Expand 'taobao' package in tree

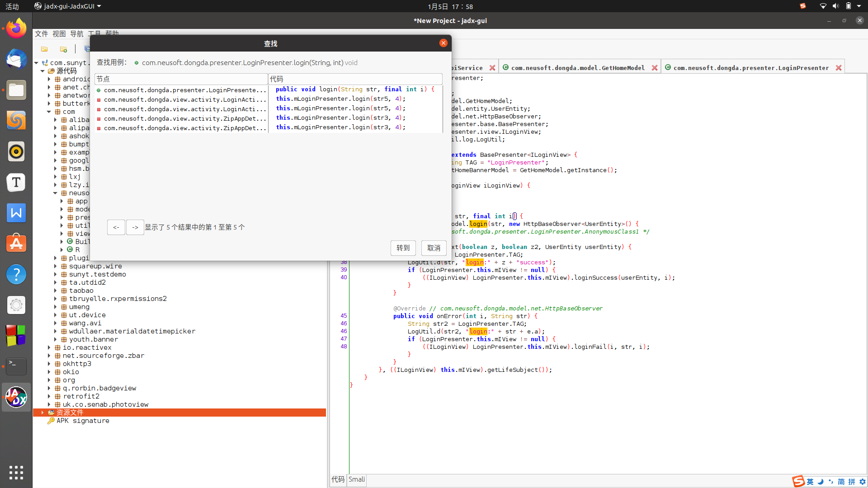point(55,291)
